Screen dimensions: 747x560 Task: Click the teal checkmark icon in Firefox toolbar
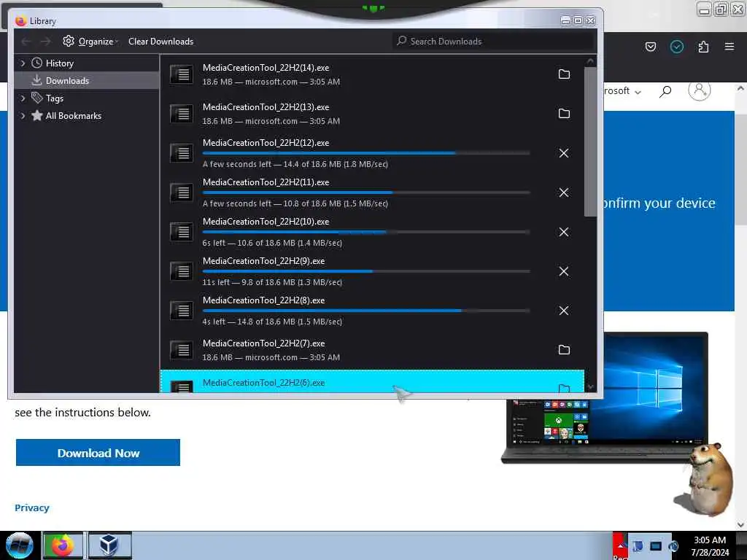click(676, 47)
